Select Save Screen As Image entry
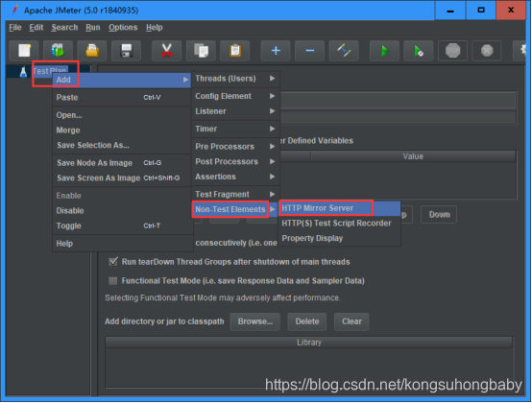The image size is (532, 403). click(x=122, y=178)
